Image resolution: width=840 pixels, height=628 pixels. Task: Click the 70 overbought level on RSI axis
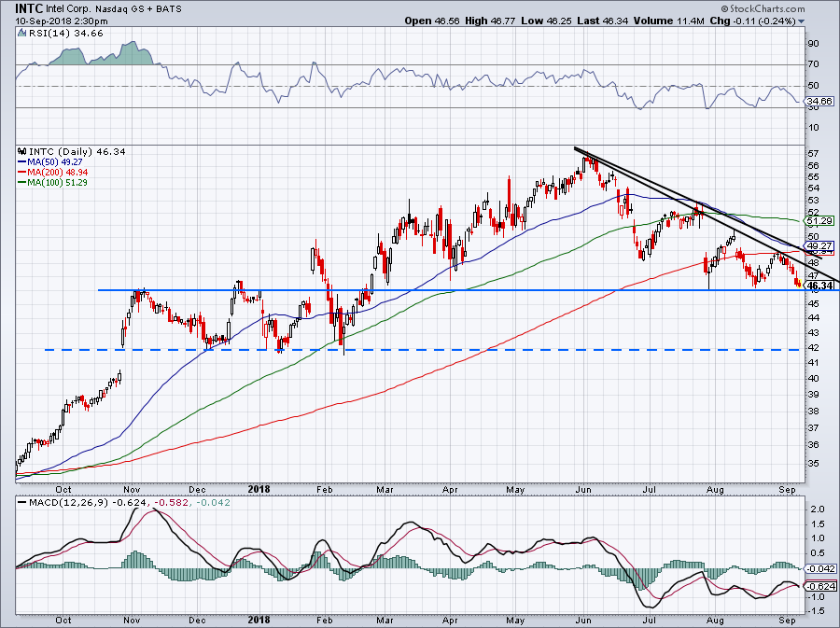(813, 64)
